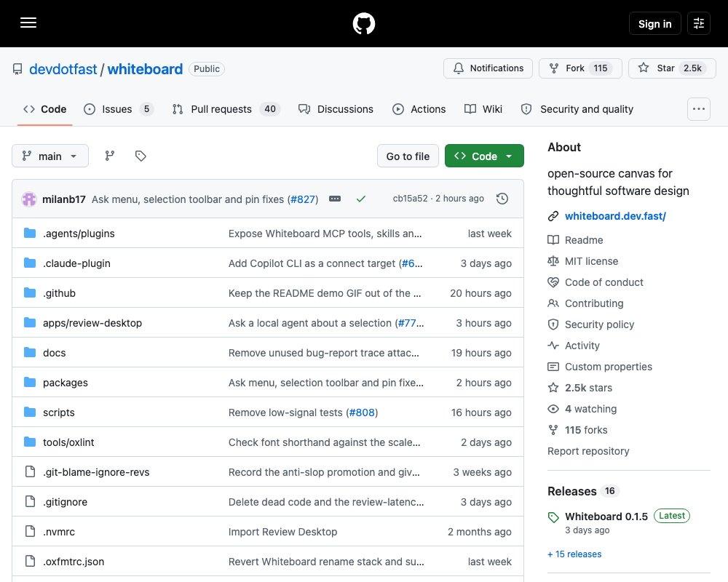Open the hamburger navigation menu
This screenshot has height=582, width=728.
tap(28, 23)
